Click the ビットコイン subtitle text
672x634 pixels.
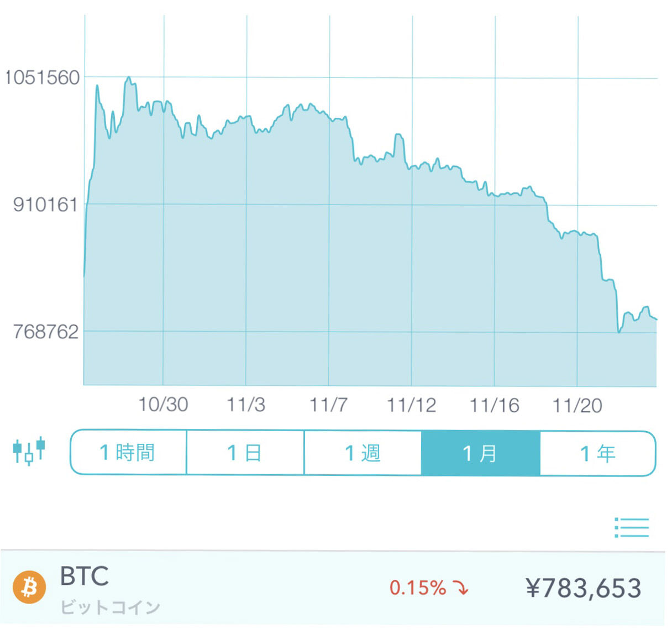tap(110, 607)
